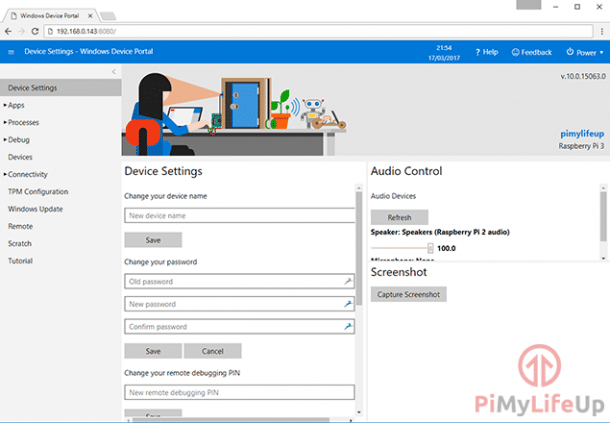Click reveal icon in Old password field
This screenshot has height=423, width=610.
[x=348, y=282]
